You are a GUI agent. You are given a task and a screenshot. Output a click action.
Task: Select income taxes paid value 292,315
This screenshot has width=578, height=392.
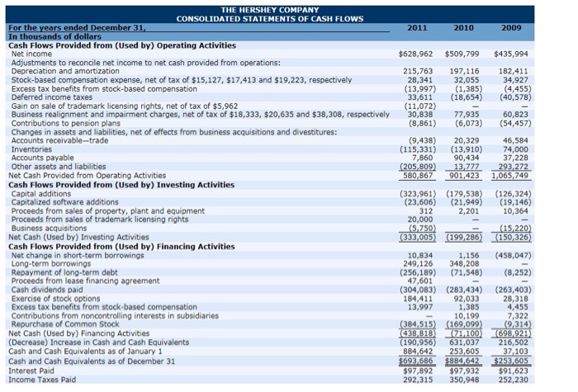[418, 380]
